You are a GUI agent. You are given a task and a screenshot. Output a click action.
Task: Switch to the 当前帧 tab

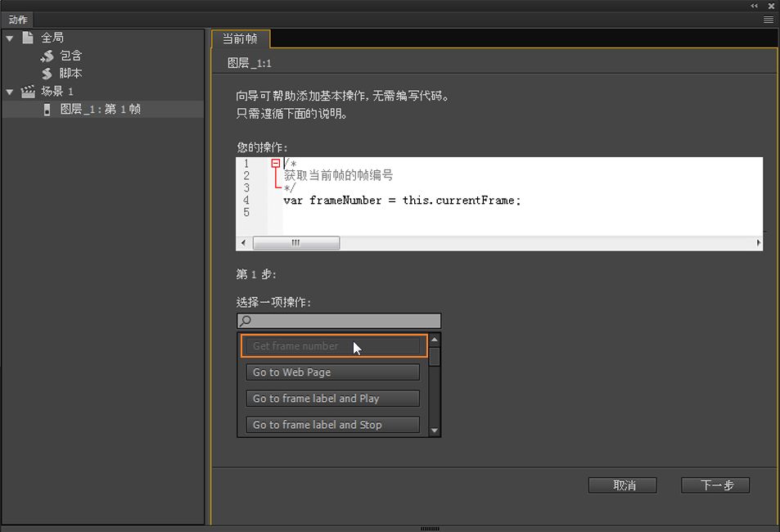(241, 38)
